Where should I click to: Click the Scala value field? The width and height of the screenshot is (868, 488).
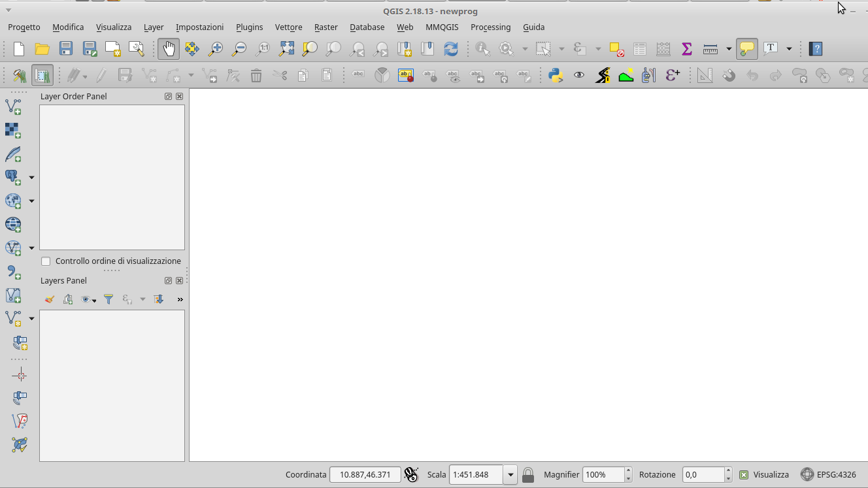click(x=476, y=475)
